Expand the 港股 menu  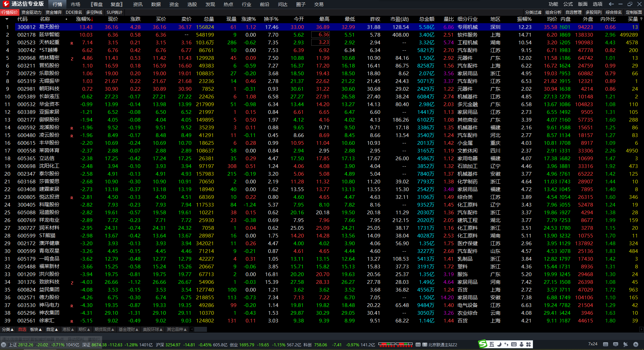point(68,330)
